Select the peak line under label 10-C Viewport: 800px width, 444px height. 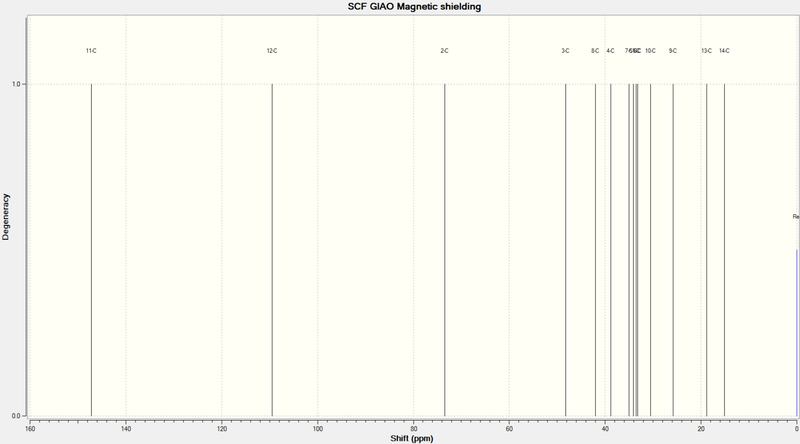pyautogui.click(x=651, y=250)
